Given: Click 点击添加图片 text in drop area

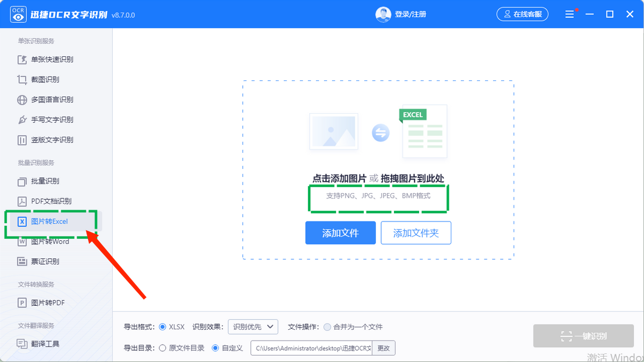Looking at the screenshot, I should [340, 179].
